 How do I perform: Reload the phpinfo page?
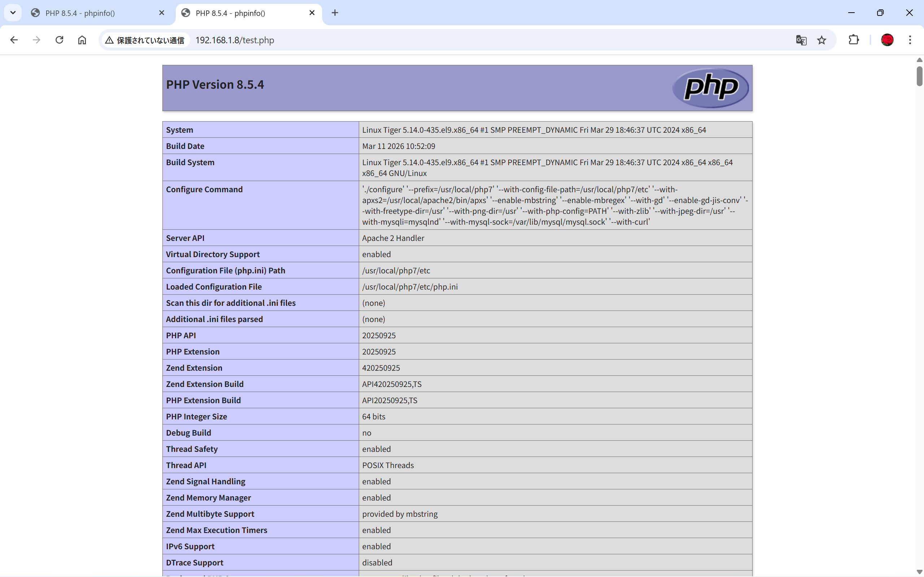click(x=59, y=40)
